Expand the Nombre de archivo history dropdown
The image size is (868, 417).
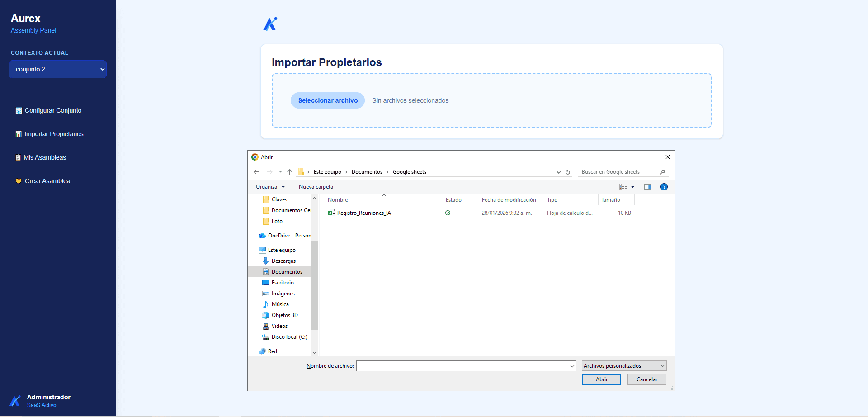[x=572, y=366]
